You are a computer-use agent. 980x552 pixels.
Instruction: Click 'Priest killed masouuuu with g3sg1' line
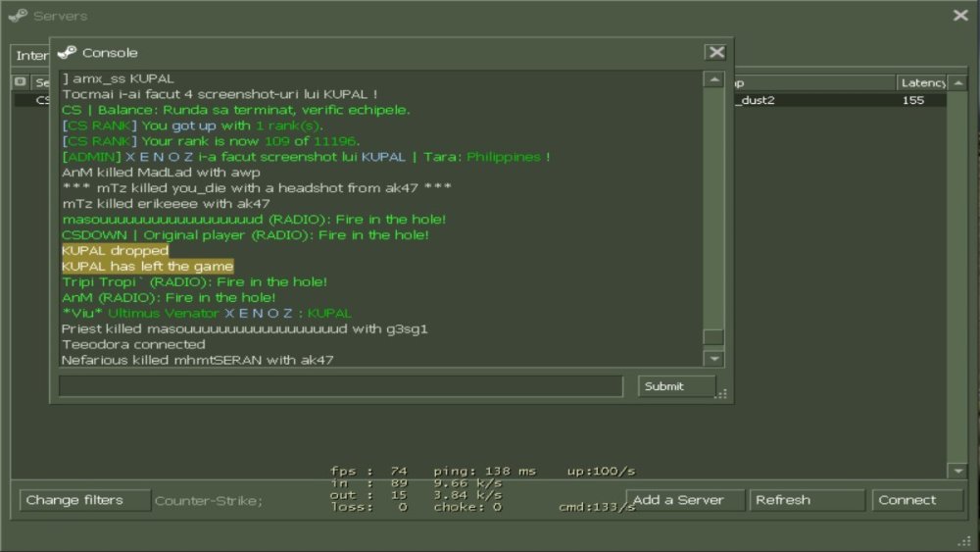[x=244, y=328]
